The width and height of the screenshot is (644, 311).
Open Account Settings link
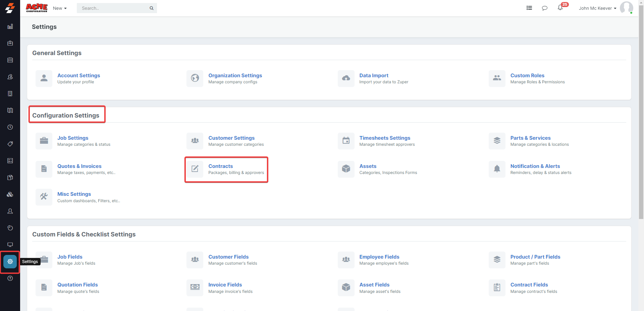point(78,76)
